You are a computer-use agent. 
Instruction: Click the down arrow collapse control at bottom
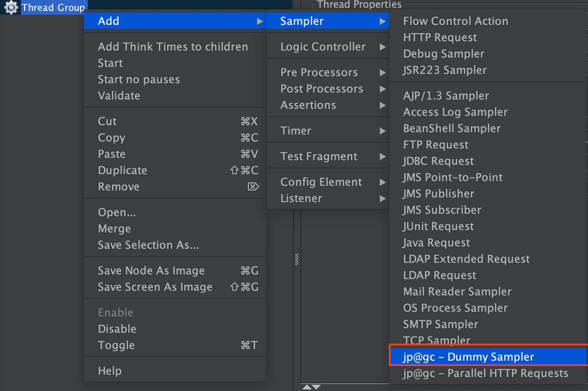click(316, 387)
